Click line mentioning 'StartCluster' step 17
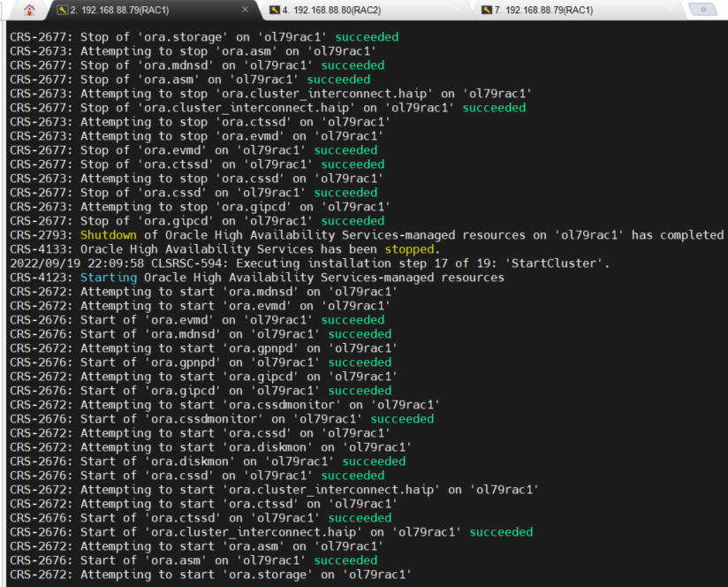The image size is (728, 587). [x=309, y=263]
